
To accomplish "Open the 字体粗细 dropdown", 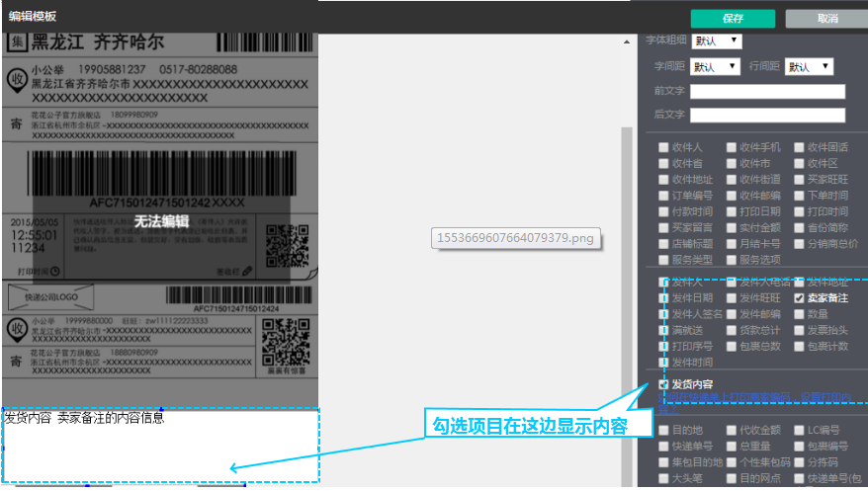I will click(717, 41).
